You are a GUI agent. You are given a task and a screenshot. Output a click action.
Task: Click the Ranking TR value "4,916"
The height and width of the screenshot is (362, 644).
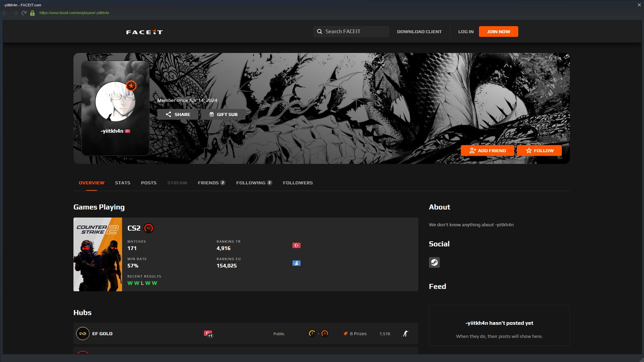click(223, 248)
